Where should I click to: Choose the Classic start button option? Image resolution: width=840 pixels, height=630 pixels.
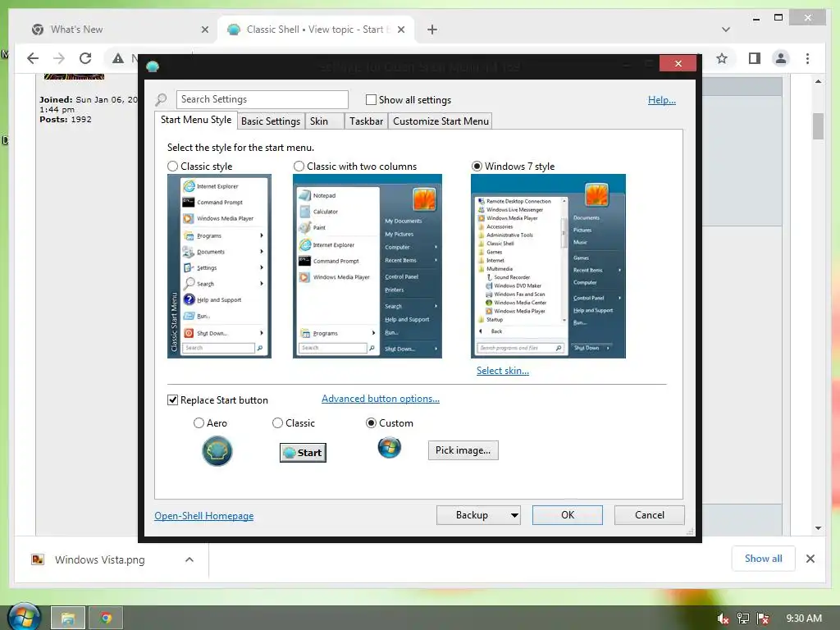click(277, 423)
